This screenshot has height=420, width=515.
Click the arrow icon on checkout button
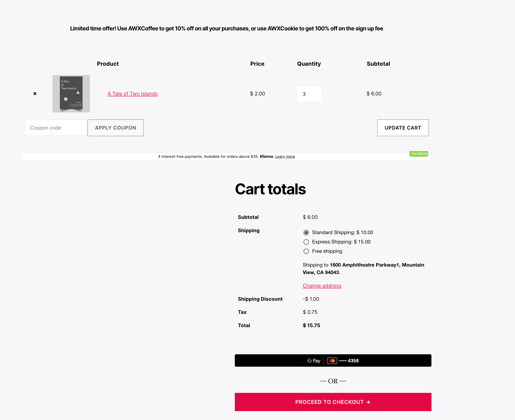pos(368,402)
